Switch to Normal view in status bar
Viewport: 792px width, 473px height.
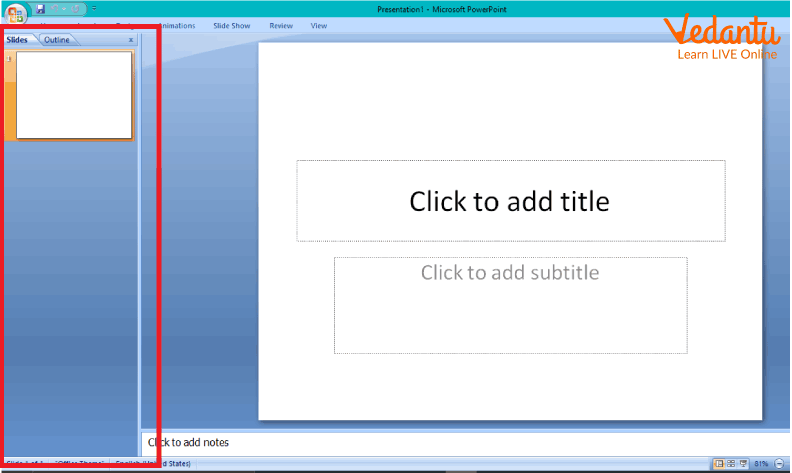[719, 464]
